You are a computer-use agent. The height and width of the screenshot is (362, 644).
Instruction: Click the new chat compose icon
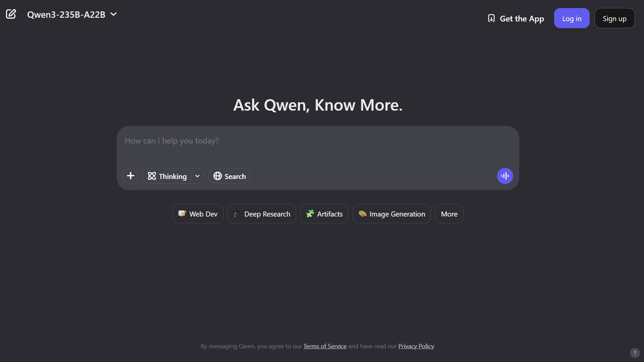(11, 14)
